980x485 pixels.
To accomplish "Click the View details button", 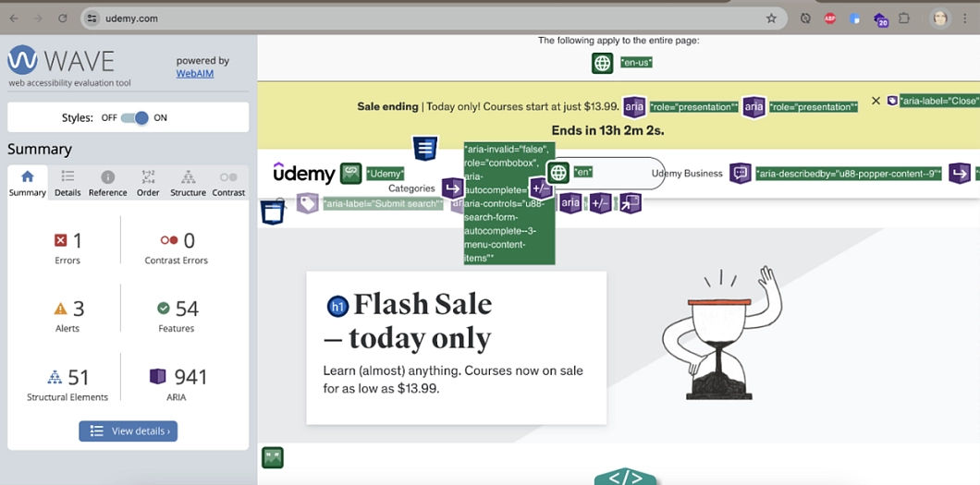I will (129, 430).
